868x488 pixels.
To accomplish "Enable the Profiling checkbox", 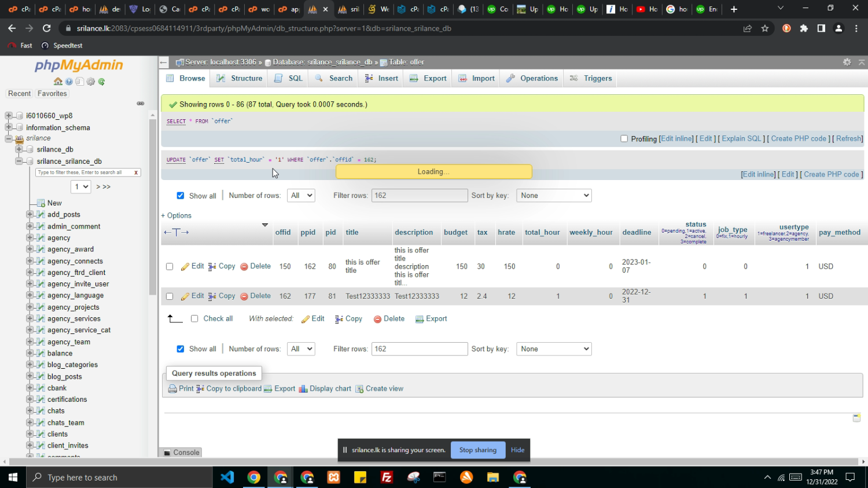I will click(624, 138).
